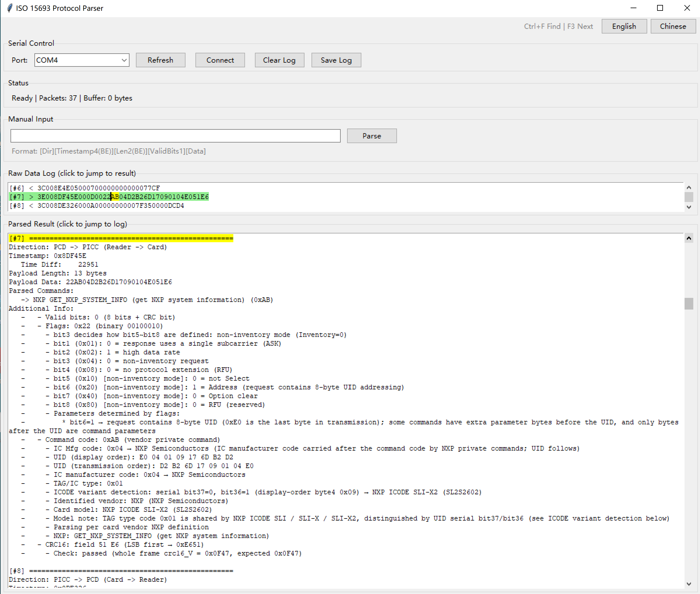
Task: Click parsed result scrollbar down arrow
Action: pyautogui.click(x=689, y=584)
